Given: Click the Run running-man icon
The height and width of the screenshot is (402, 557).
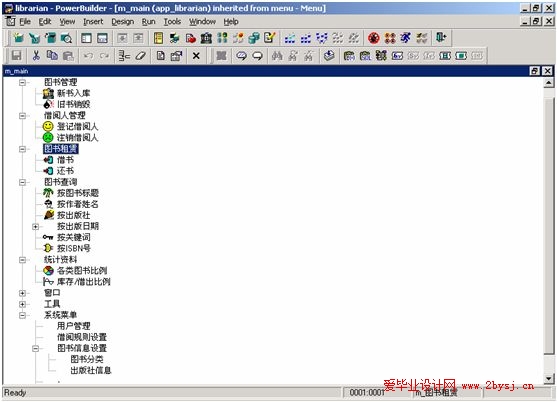Looking at the screenshot, I should click(405, 38).
